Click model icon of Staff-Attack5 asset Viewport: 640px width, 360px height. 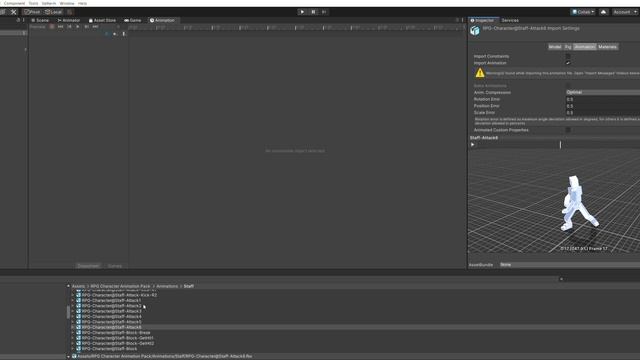[78, 322]
